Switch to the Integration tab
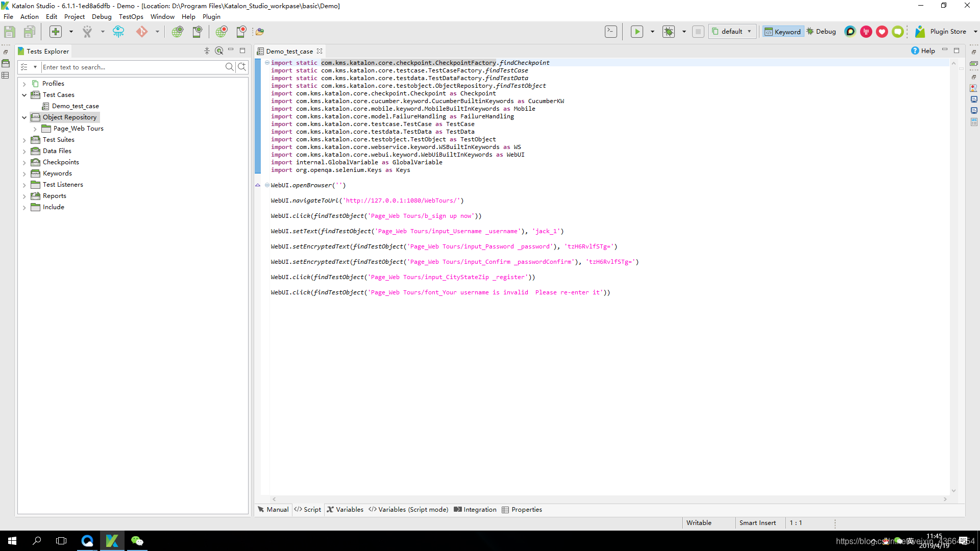The width and height of the screenshot is (980, 551). click(x=475, y=510)
